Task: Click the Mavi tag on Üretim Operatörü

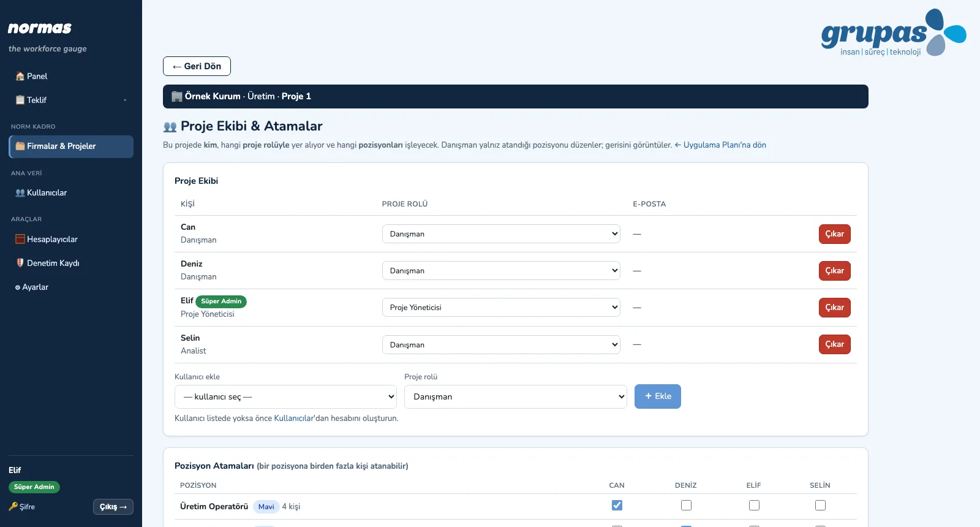Action: (266, 507)
